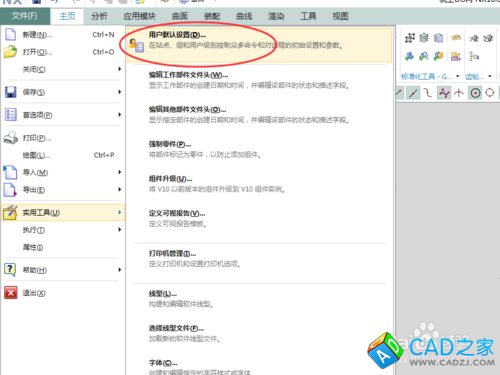Choose 用户默认设置(D)... menu entry
The width and height of the screenshot is (500, 375).
tap(259, 45)
